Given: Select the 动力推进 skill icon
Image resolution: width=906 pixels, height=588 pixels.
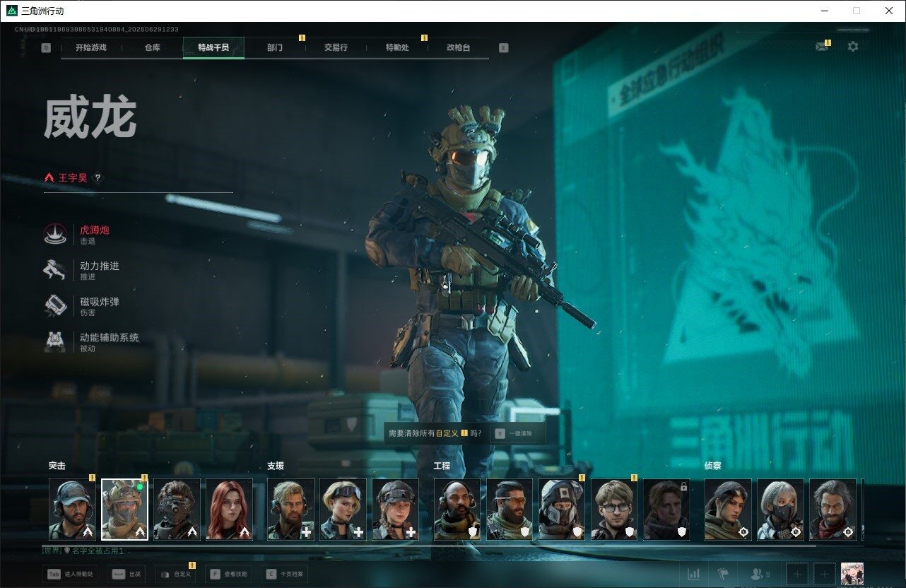Looking at the screenshot, I should coord(55,271).
